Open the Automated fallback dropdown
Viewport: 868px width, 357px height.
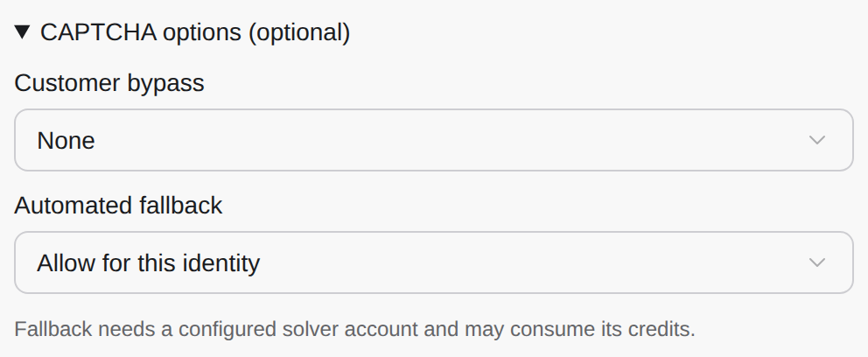[434, 262]
